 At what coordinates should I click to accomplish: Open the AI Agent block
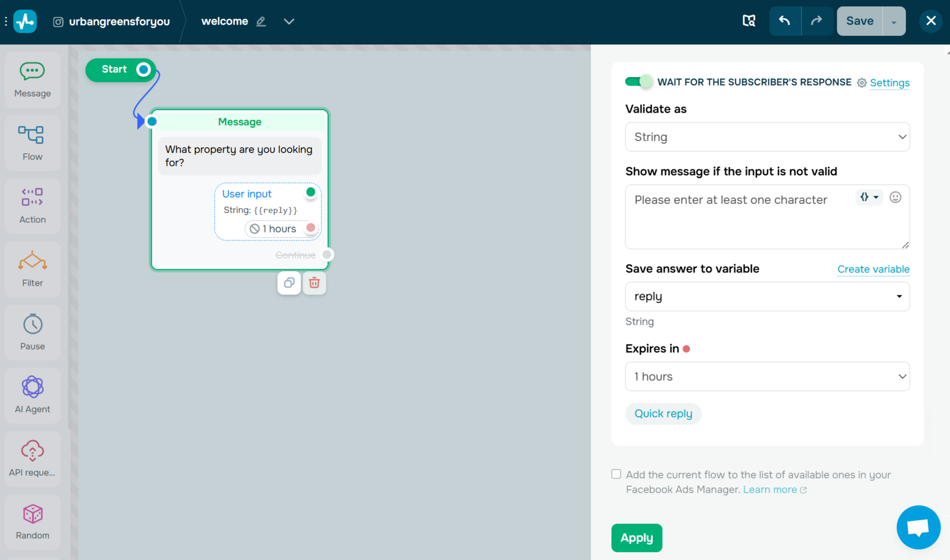click(32, 395)
